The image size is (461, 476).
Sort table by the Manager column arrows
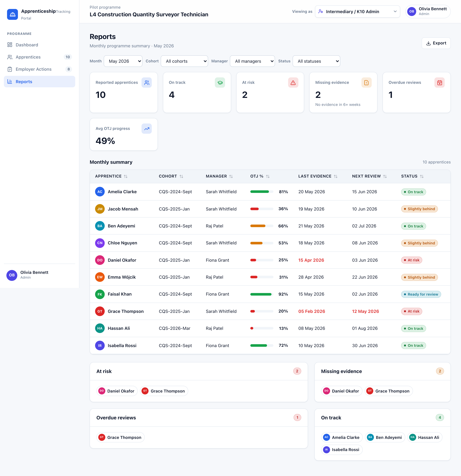pyautogui.click(x=231, y=176)
